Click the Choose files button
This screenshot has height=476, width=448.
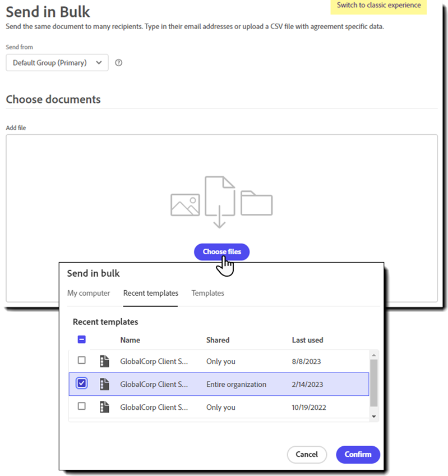(x=221, y=251)
